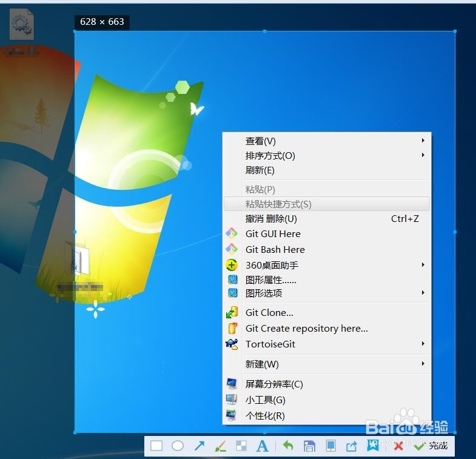Image resolution: width=476 pixels, height=459 pixels.
Task: Select the rectangle drawing tool
Action: tap(156, 446)
